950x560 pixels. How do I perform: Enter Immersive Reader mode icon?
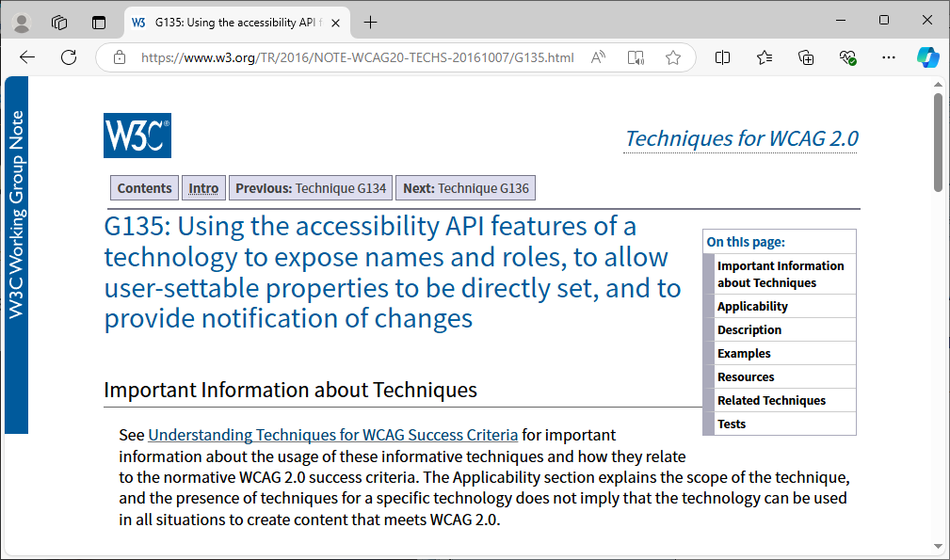coord(636,57)
